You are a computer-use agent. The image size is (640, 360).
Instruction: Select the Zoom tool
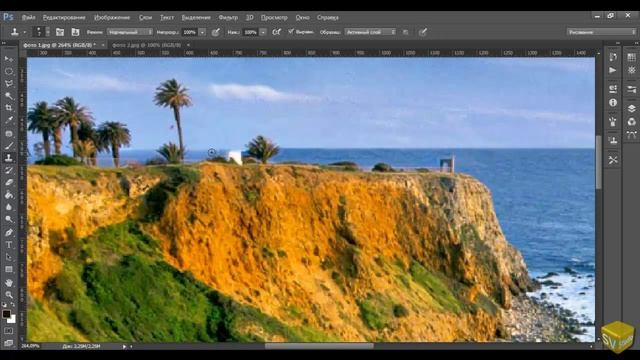point(9,295)
